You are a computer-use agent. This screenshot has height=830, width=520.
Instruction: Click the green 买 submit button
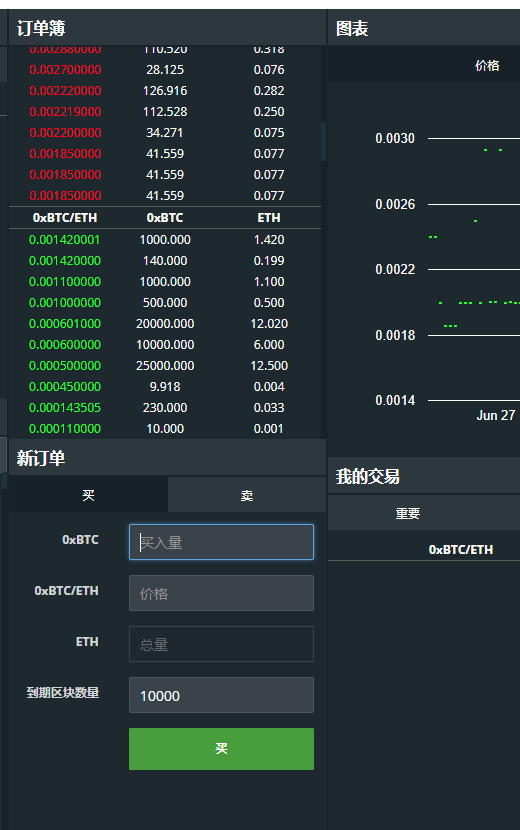click(x=221, y=748)
